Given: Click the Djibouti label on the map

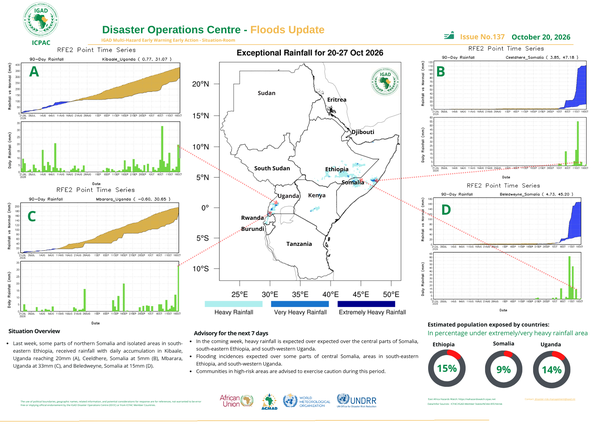Looking at the screenshot, I should click(363, 132).
